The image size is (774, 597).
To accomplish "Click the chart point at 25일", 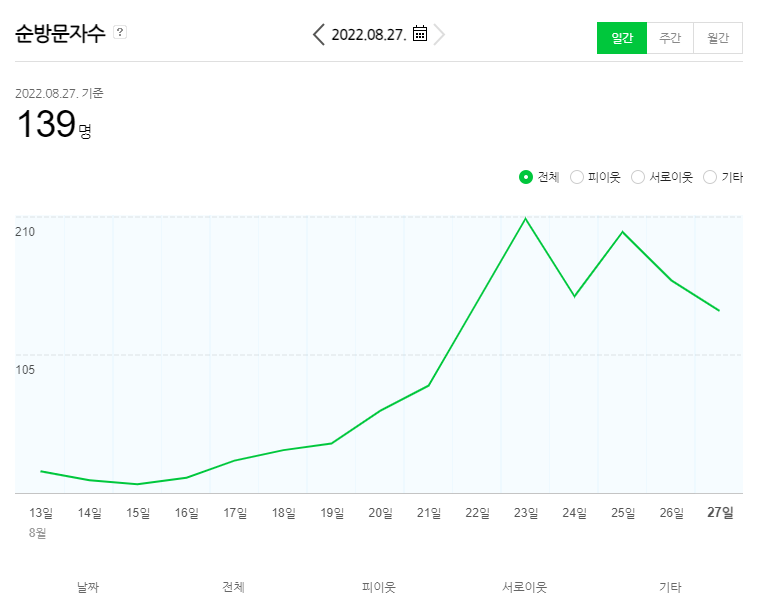I will 622,232.
